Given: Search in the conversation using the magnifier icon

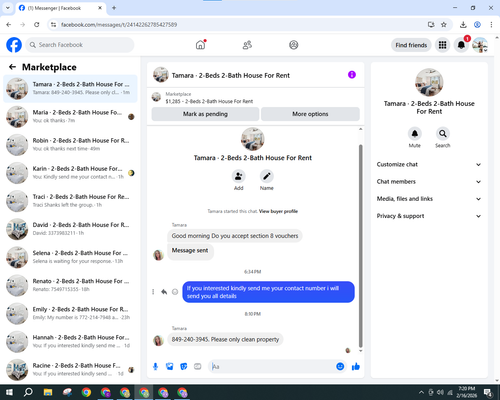Looking at the screenshot, I should 443,134.
